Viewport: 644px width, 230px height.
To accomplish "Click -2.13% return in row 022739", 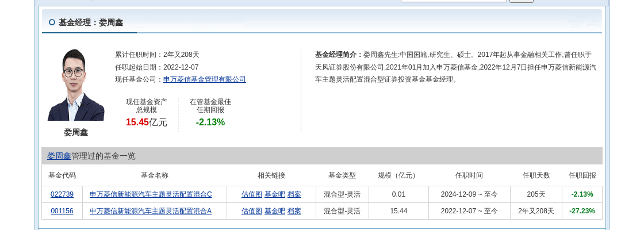I will [582, 194].
